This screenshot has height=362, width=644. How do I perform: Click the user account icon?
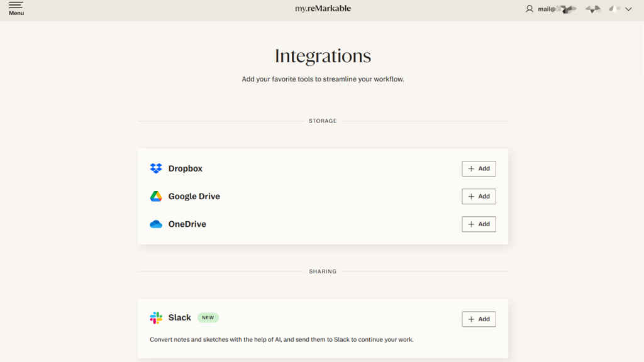pos(529,9)
